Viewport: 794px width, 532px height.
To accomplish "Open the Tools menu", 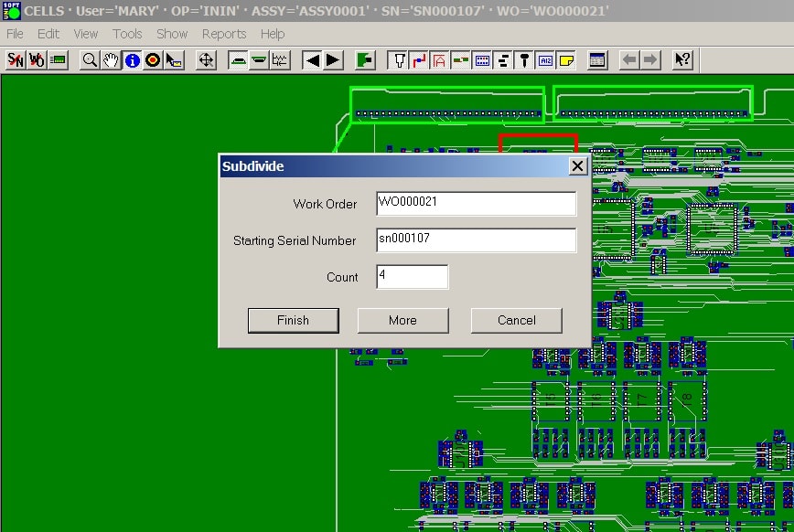I will [x=127, y=34].
